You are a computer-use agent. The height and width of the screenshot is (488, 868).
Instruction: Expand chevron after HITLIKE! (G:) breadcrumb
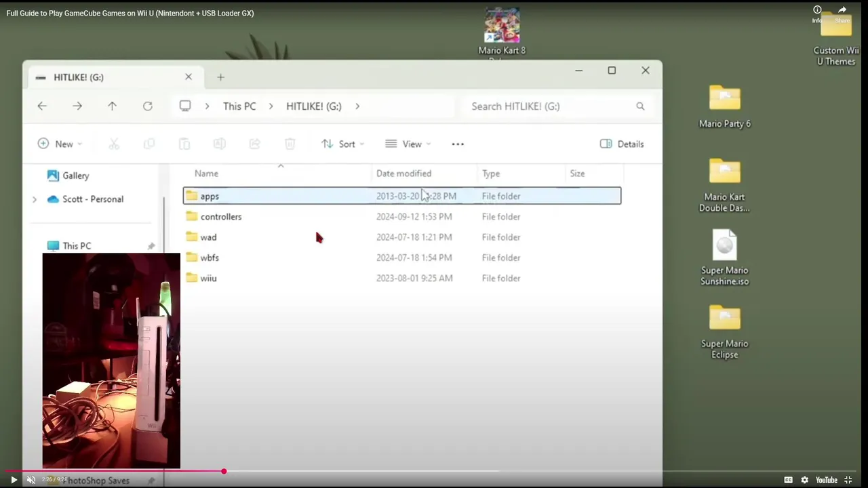357,106
